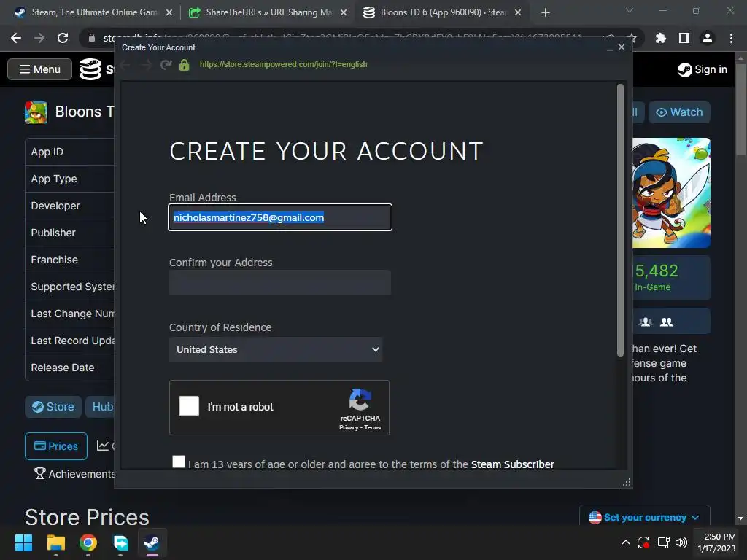This screenshot has height=560, width=747.
Task: Click the Bloons TD 6 artwork thumbnail
Action: pos(671,192)
